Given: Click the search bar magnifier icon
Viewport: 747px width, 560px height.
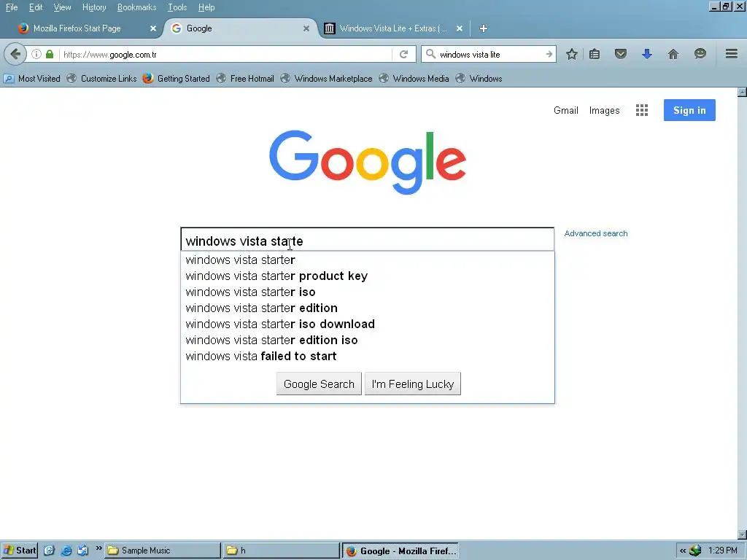Looking at the screenshot, I should tap(430, 54).
